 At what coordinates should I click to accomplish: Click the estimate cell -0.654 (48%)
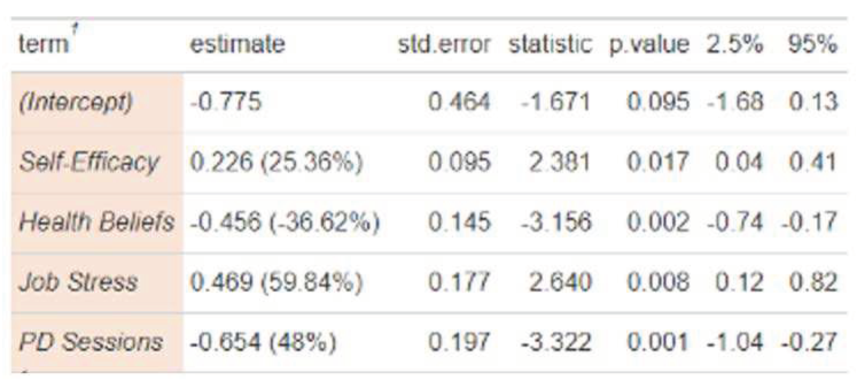tap(263, 341)
